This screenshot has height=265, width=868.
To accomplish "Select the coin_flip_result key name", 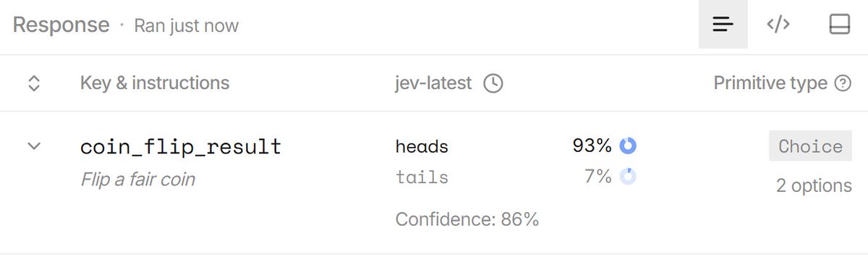I will [181, 147].
